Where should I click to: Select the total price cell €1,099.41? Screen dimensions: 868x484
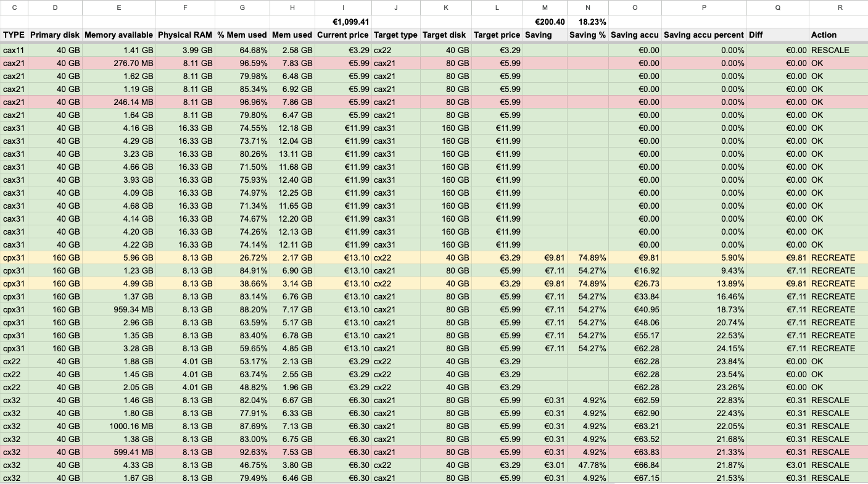point(344,22)
